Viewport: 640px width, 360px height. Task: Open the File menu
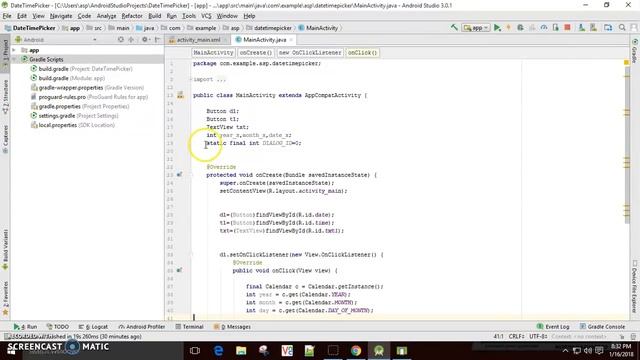pos(7,16)
